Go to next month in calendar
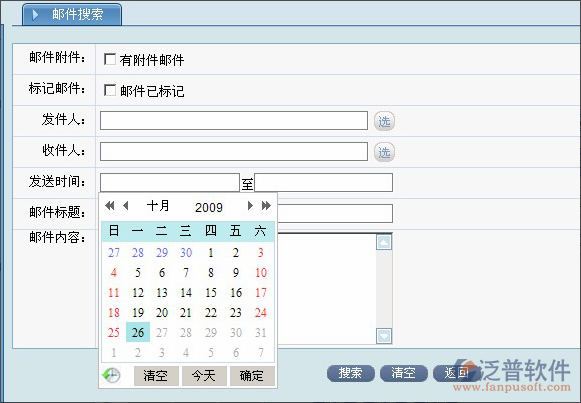 click(x=250, y=206)
